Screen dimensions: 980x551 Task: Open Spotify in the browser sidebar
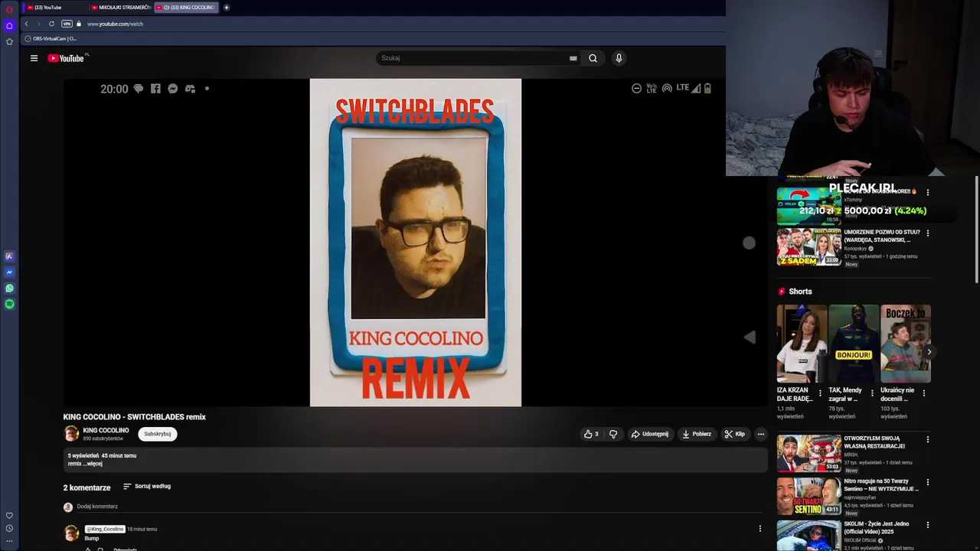pyautogui.click(x=9, y=305)
